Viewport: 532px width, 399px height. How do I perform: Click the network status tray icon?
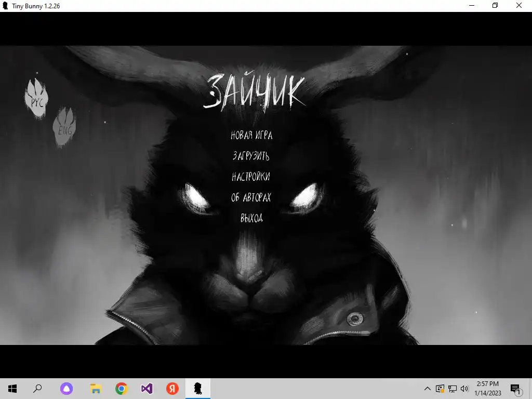tap(453, 389)
